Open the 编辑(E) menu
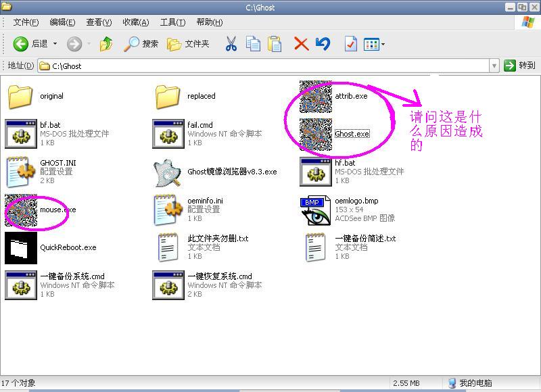541x392 pixels. 62,22
